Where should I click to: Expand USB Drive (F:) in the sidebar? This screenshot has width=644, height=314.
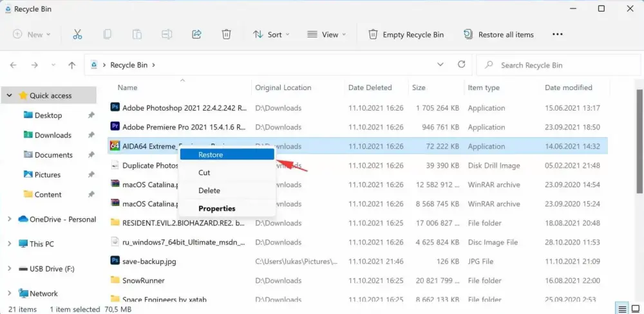(10, 269)
